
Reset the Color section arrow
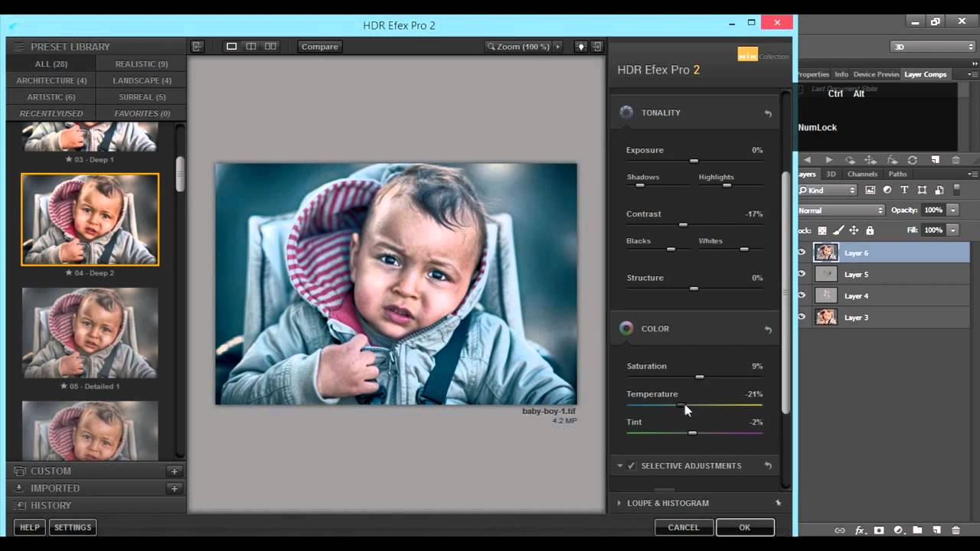pos(768,329)
